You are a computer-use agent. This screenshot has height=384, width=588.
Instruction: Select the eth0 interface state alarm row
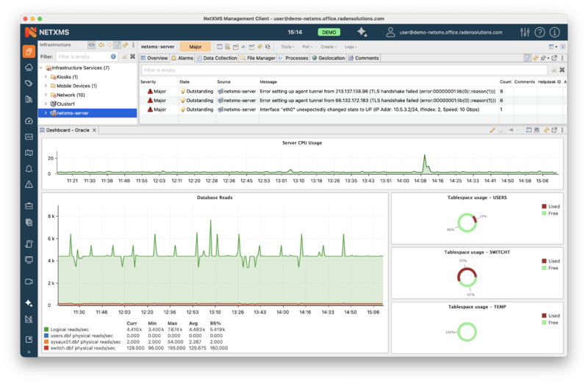[353, 109]
